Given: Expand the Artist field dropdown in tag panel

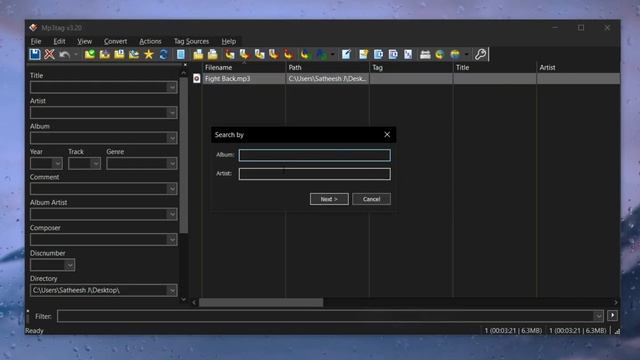Looking at the screenshot, I should 172,112.
